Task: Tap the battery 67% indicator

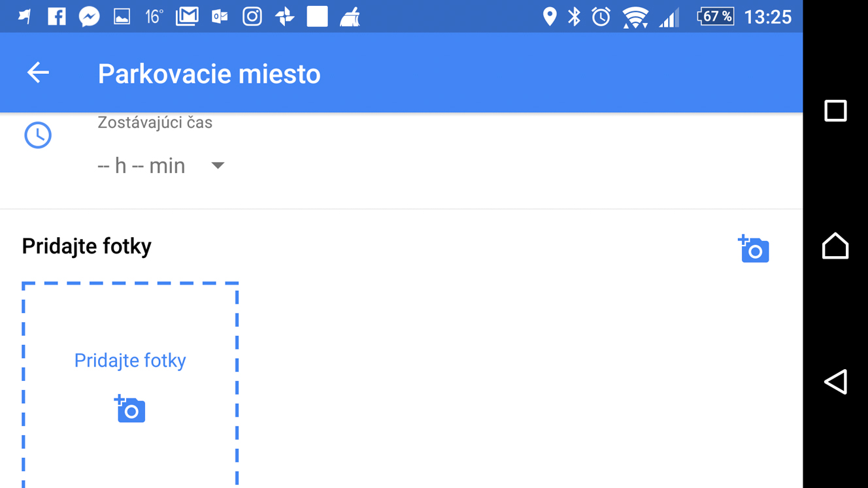Action: (x=715, y=16)
